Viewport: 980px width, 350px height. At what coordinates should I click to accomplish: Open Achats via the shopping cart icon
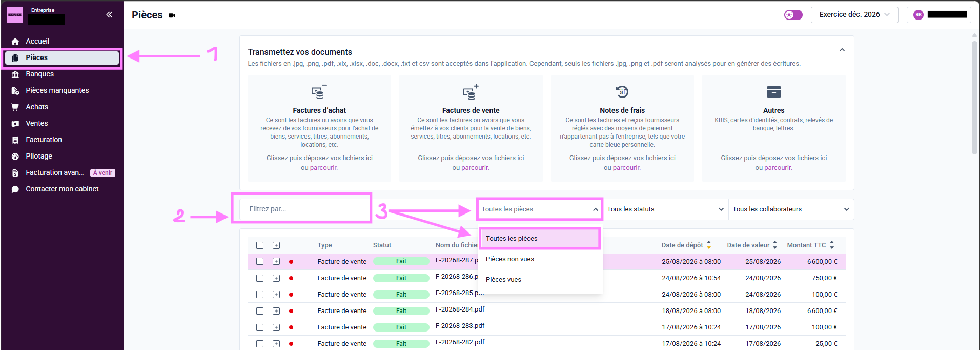(x=15, y=107)
